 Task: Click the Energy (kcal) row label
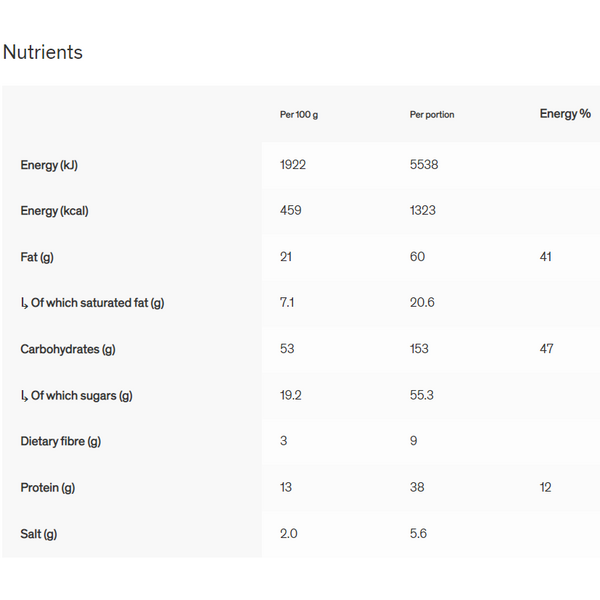tap(54, 211)
